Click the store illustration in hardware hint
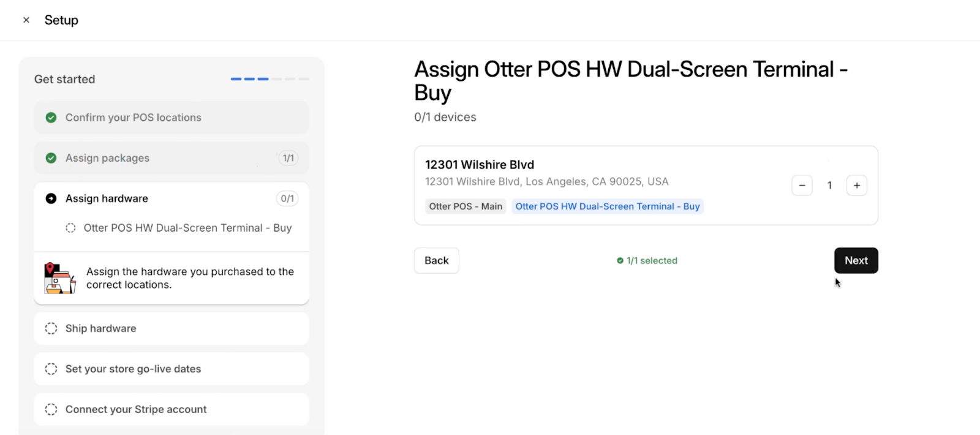The width and height of the screenshot is (980, 435). pyautogui.click(x=59, y=279)
